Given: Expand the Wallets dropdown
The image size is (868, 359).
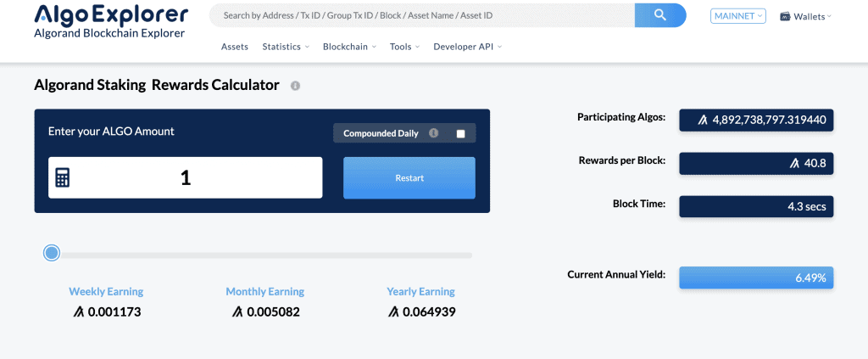Looking at the screenshot, I should (805, 17).
